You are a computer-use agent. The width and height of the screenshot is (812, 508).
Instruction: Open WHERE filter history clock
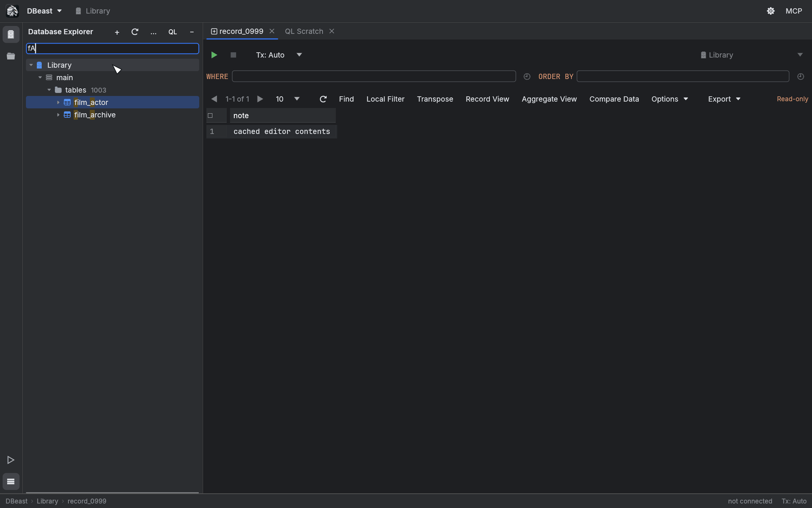point(527,76)
